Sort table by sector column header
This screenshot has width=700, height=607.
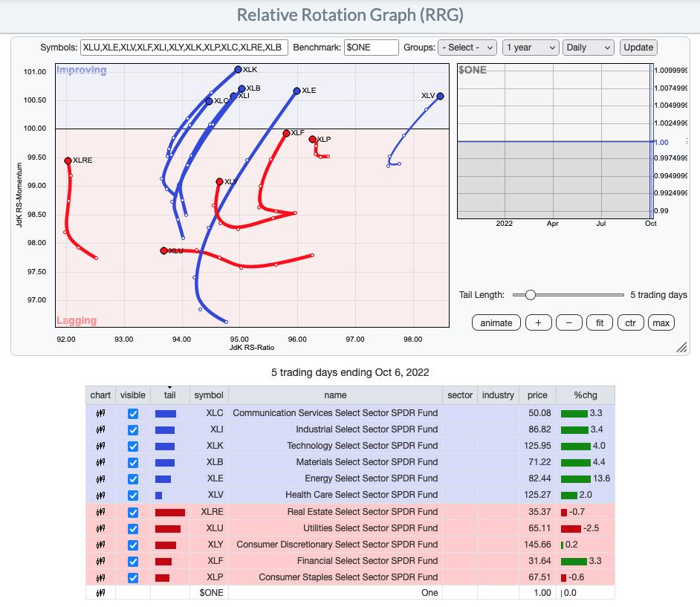coord(460,395)
